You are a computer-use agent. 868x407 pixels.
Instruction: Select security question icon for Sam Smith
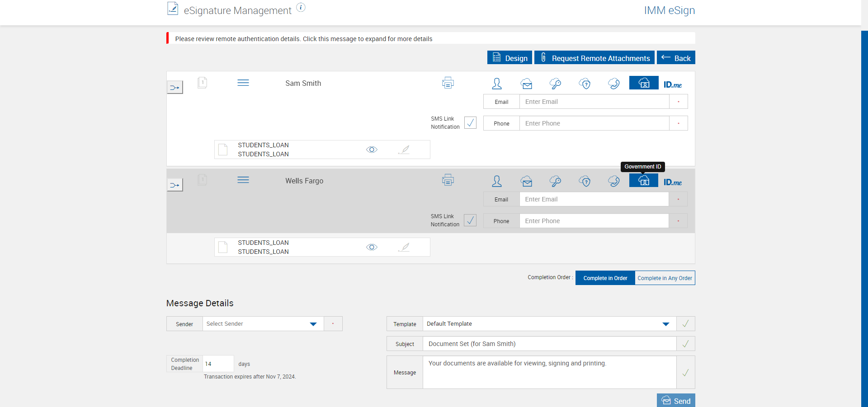(585, 84)
